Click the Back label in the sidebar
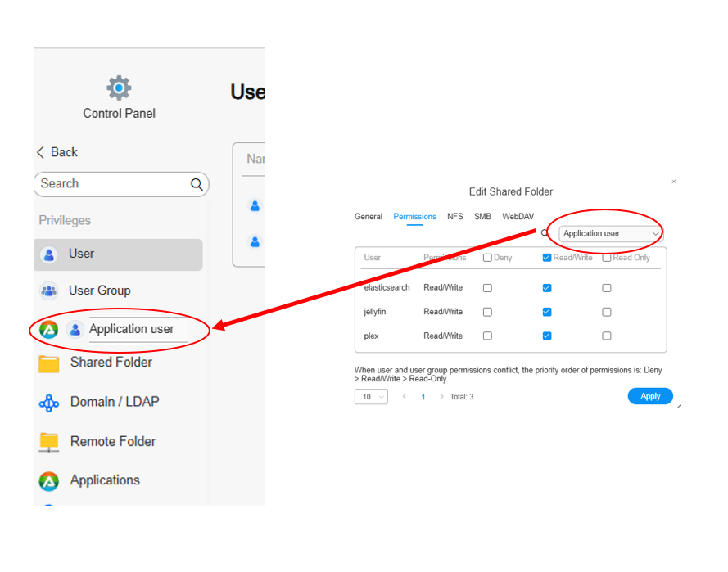This screenshot has width=728, height=572. tap(64, 152)
